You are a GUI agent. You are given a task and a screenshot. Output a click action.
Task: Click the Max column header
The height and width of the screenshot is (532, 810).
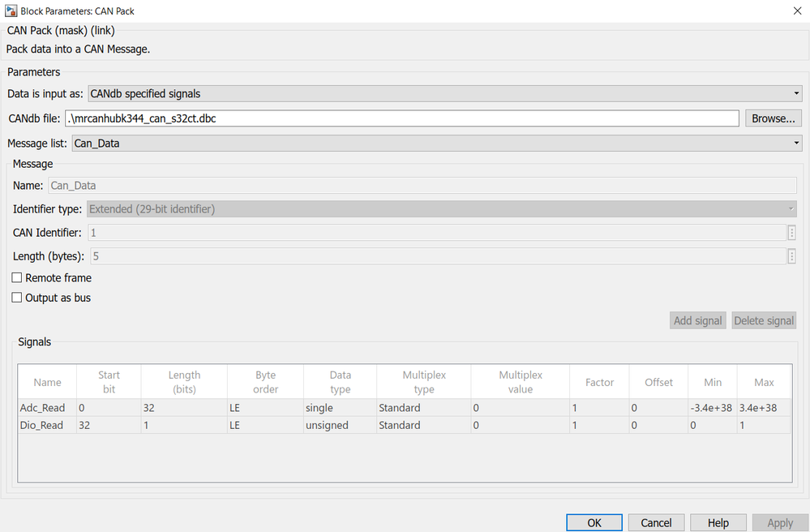click(764, 382)
